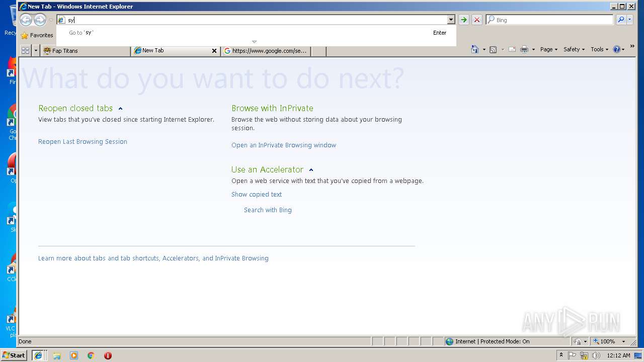Close the New Tab tab
Viewport: 644px width, 362px height.
[x=214, y=51]
